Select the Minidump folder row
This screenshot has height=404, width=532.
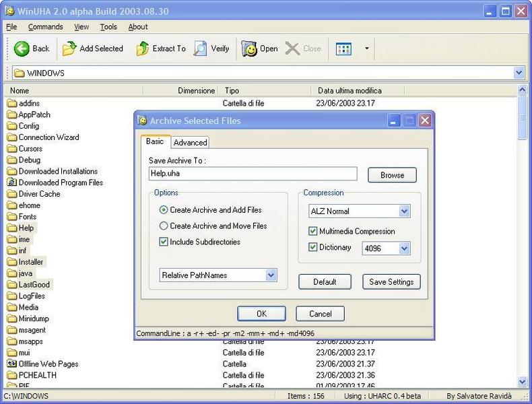(28, 318)
